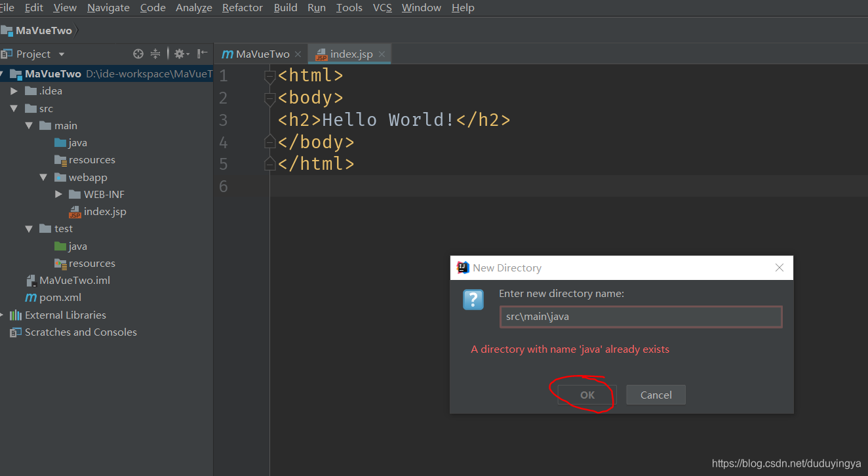Click the scroll from source target icon
The image size is (868, 476).
[138, 54]
